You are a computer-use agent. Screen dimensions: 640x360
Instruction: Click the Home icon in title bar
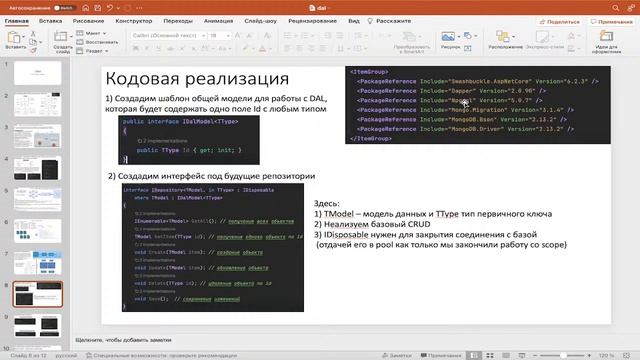click(85, 8)
